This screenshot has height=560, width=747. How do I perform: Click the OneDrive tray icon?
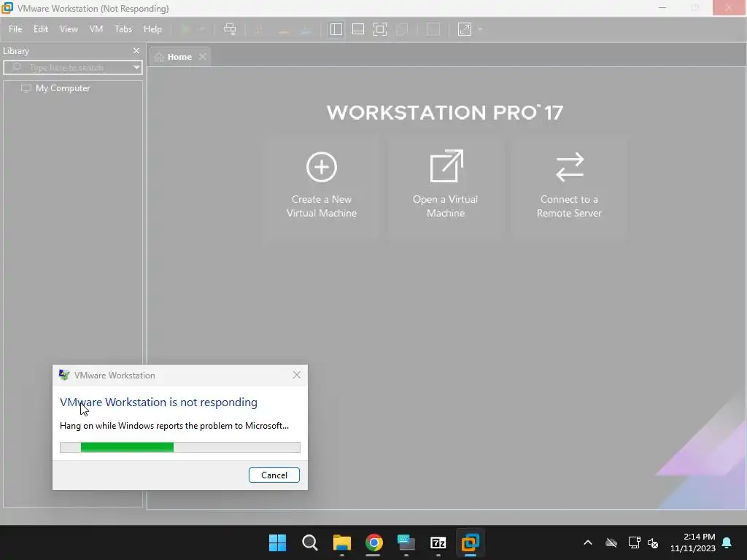click(611, 542)
